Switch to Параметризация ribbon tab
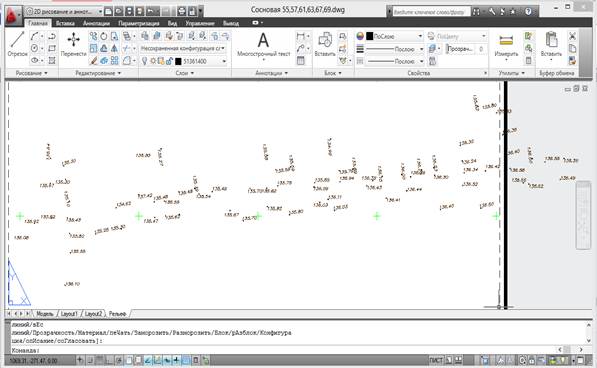Screen dimensions: 597x368 click(139, 23)
